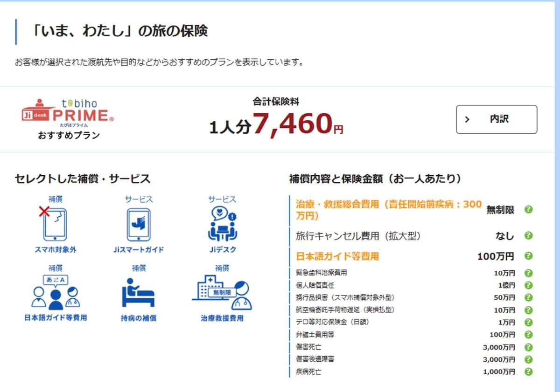Click the 疾病死亡 row label
560x392 pixels.
(308, 372)
